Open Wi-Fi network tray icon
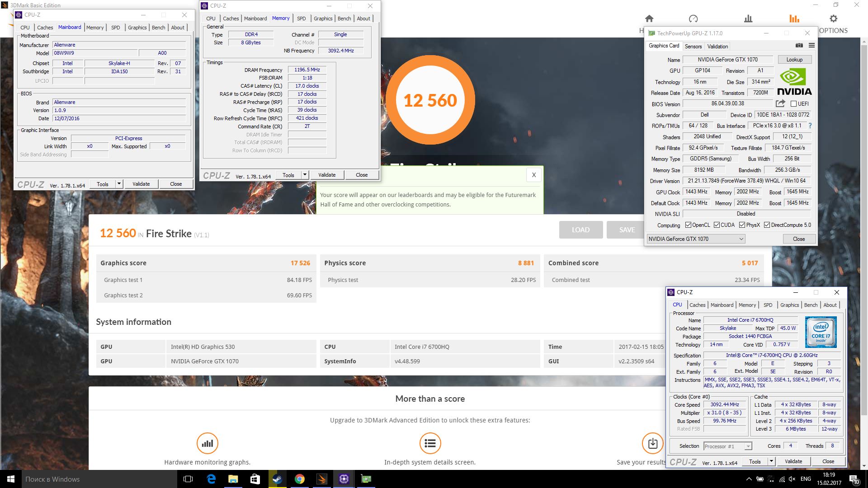 pos(782,479)
